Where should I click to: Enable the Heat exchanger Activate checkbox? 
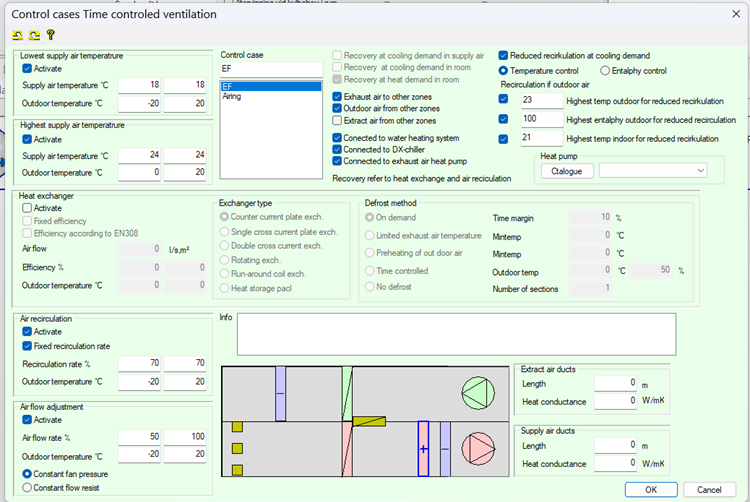28,208
